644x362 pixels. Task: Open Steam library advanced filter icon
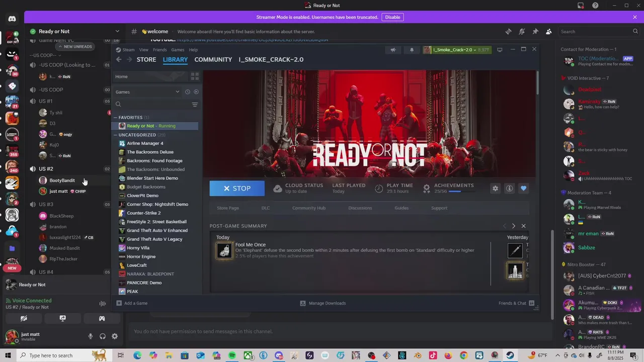click(195, 105)
